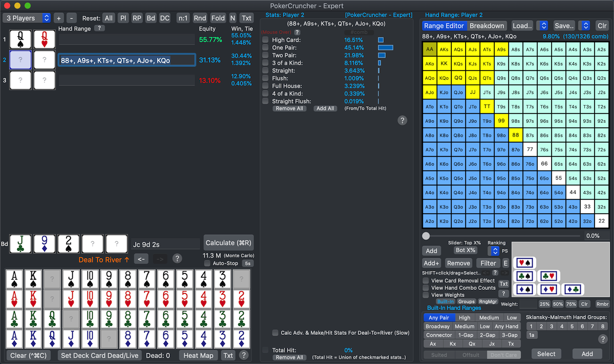Image resolution: width=614 pixels, height=364 pixels.
Task: Open the Ranking selector popup
Action: 494,251
